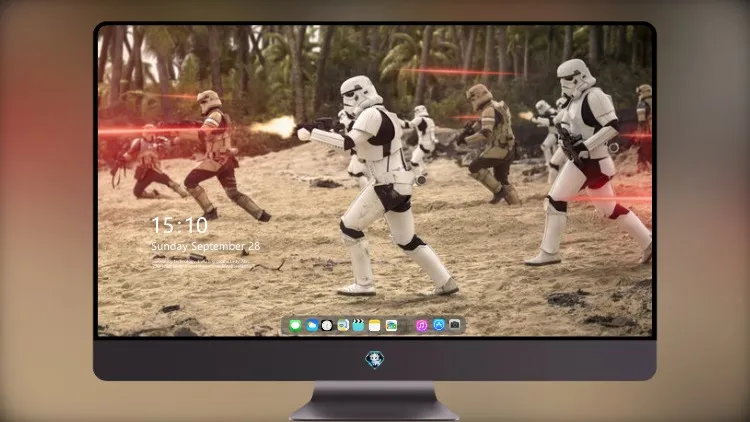Open the pink iTunes music app
This screenshot has height=422, width=750.
click(x=421, y=325)
